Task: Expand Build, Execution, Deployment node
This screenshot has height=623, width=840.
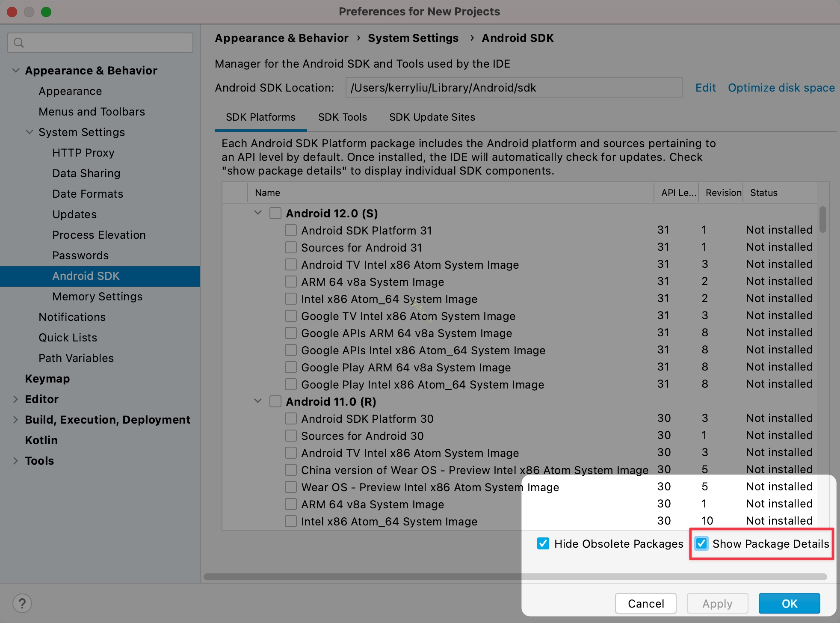Action: coord(16,419)
